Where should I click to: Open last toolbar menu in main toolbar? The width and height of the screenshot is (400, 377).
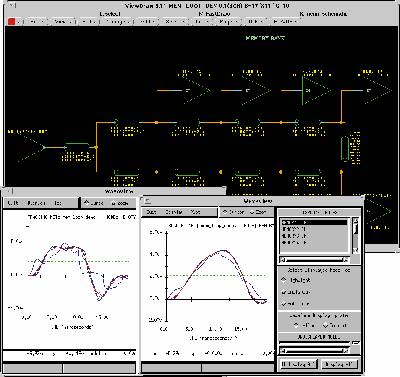pos(284,21)
